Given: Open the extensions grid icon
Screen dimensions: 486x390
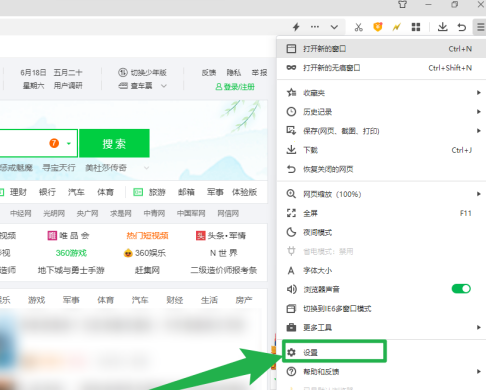Looking at the screenshot, I should (416, 27).
